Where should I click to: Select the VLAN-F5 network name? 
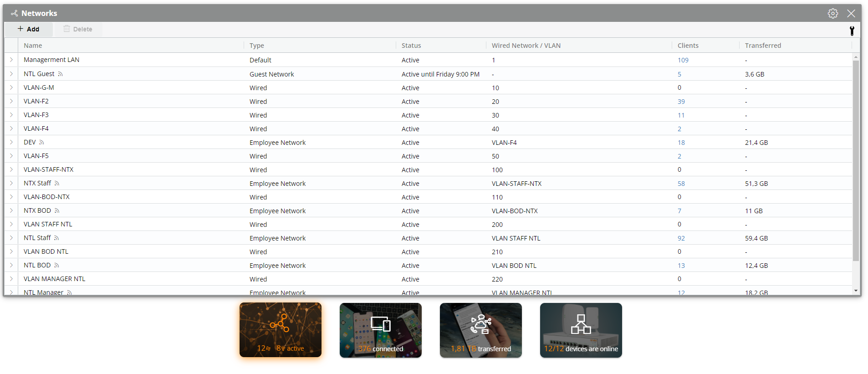click(x=36, y=156)
